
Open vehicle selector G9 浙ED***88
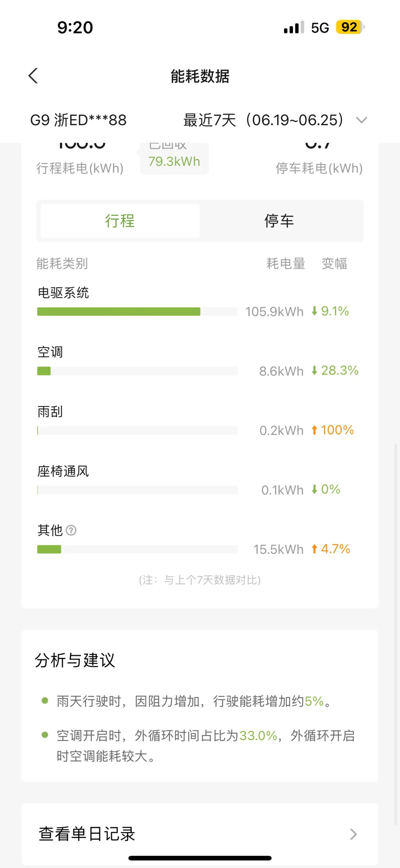click(78, 120)
